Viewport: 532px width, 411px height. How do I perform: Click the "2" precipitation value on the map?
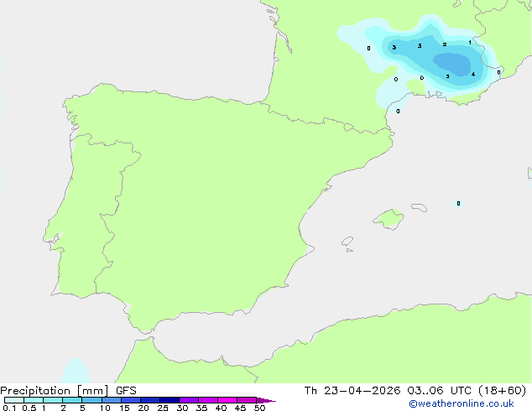(445, 44)
